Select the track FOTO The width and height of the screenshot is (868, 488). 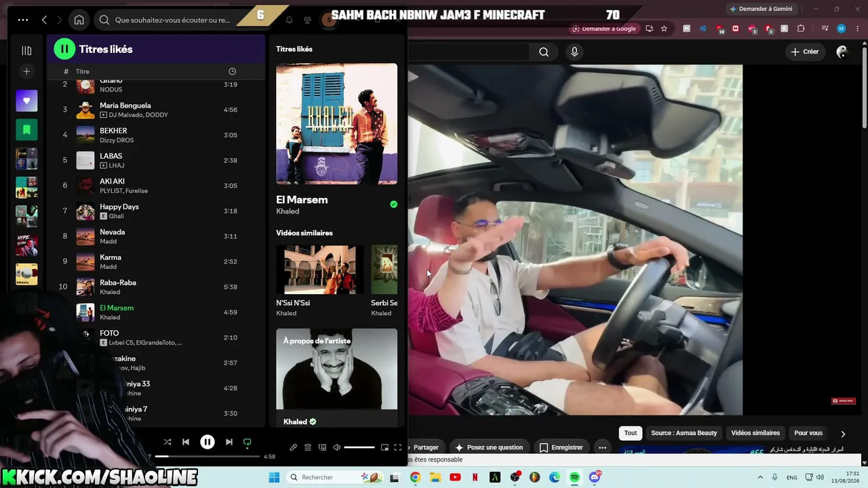tap(156, 338)
